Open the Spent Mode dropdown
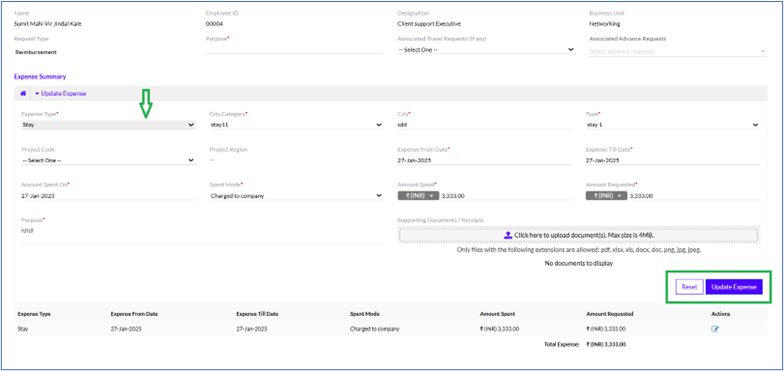This screenshot has height=371, width=784. [296, 196]
